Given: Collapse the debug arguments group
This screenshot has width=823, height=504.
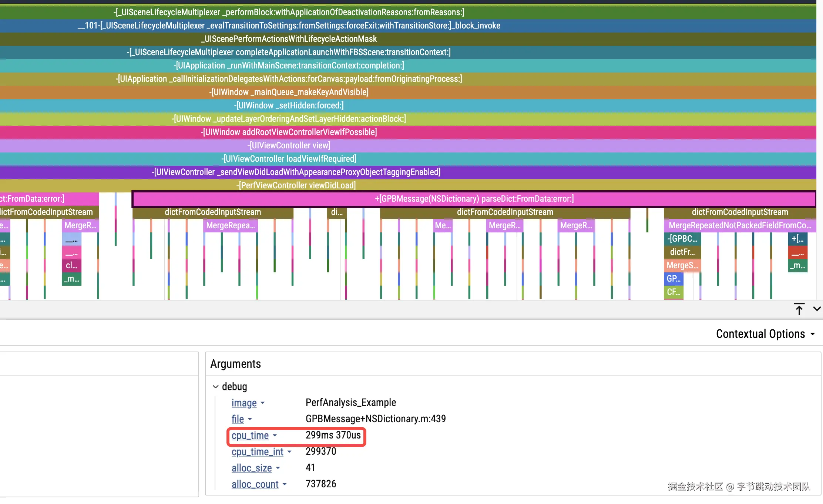Looking at the screenshot, I should coord(216,387).
